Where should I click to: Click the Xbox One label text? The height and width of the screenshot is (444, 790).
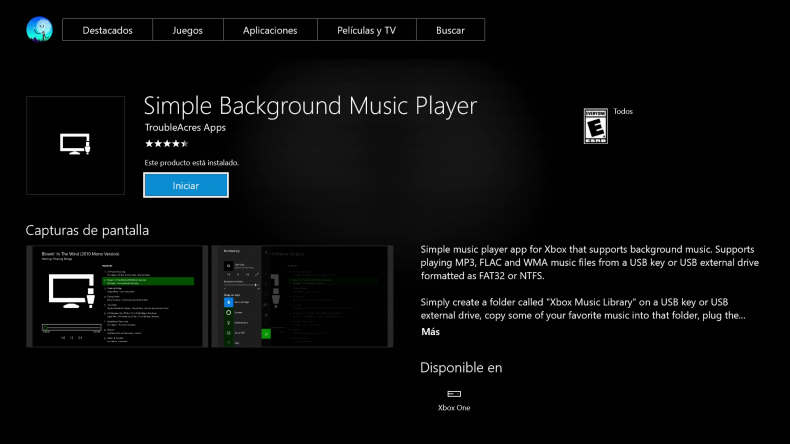point(454,408)
